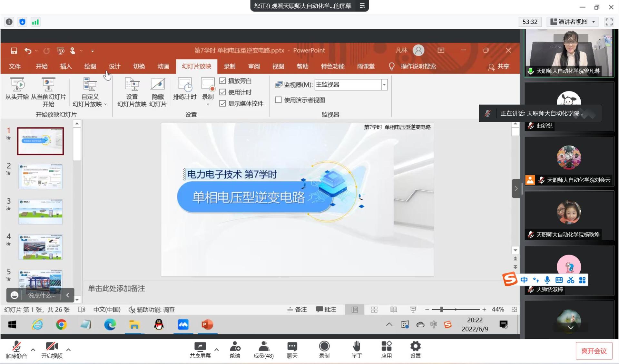619x364 pixels.
Task: Click the Leave Meeting button
Action: pos(594,351)
